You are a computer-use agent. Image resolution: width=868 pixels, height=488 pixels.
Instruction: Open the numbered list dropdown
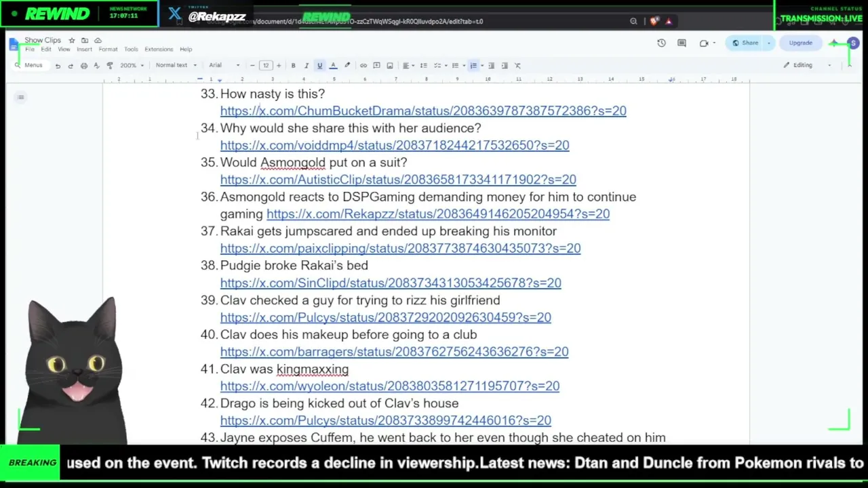coord(475,66)
